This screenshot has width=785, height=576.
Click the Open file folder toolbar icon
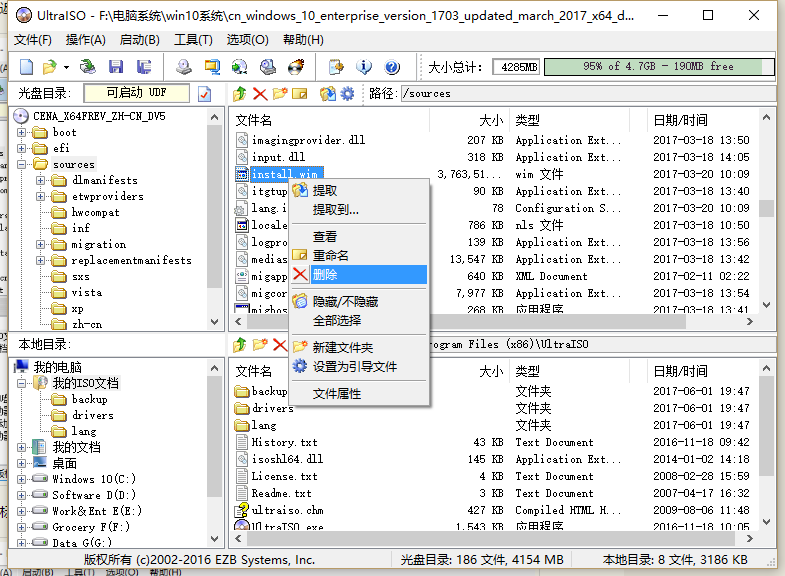50,67
